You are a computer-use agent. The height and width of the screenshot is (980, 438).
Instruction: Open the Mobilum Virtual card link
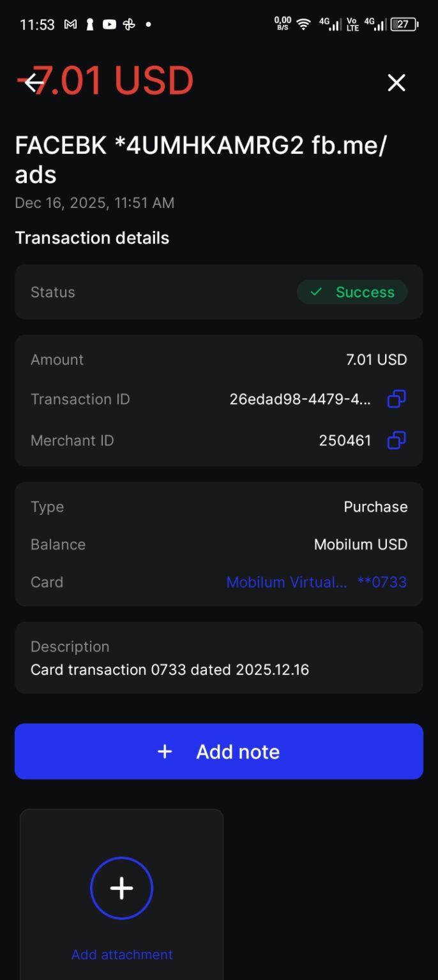287,582
